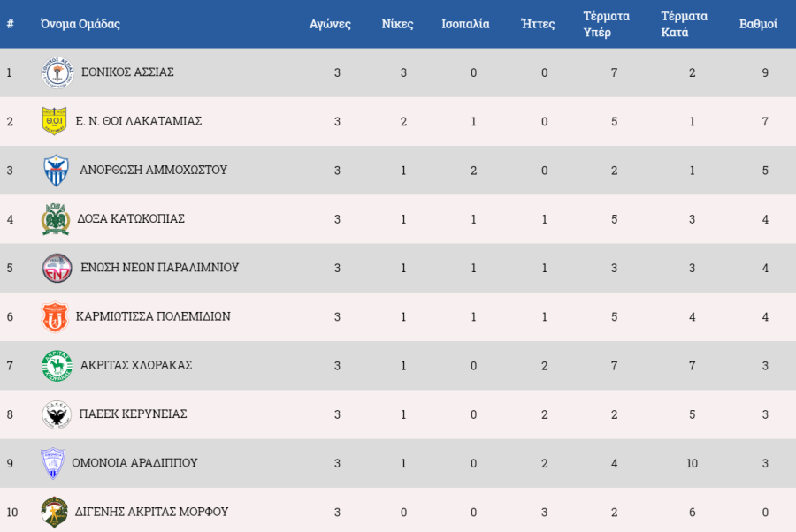Select goals-against value 6 for ΔΙΓΕΝΗΣ ΑΚΡΙΤΑΣ ΜΟΡΦΟΥ
The width and height of the screenshot is (796, 532).
[x=692, y=513]
